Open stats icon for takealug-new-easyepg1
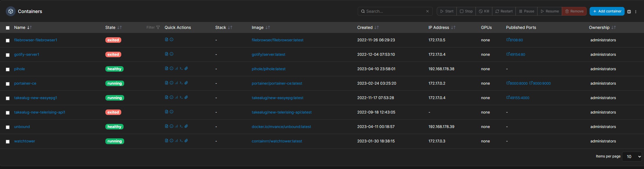 click(x=176, y=97)
